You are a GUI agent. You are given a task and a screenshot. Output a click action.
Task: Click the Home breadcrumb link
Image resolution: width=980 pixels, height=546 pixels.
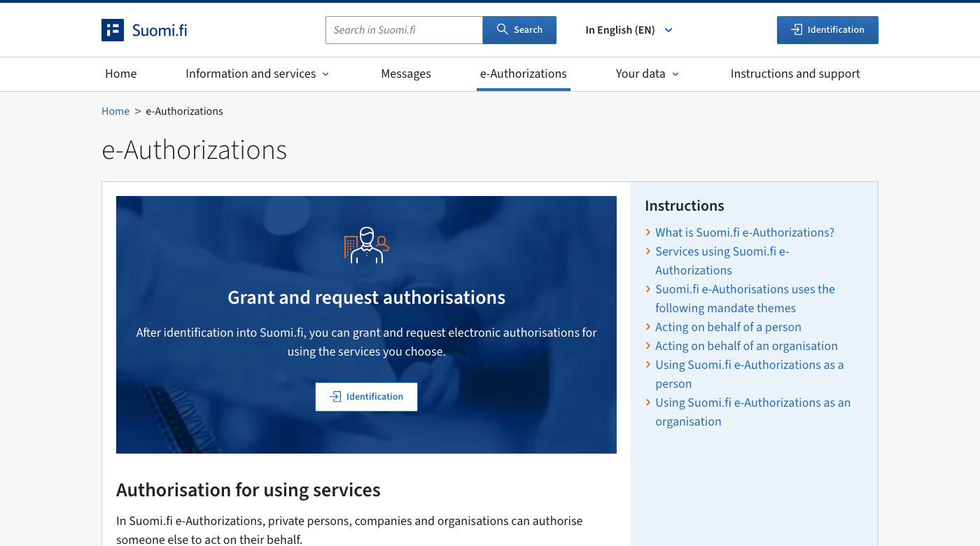pos(115,111)
